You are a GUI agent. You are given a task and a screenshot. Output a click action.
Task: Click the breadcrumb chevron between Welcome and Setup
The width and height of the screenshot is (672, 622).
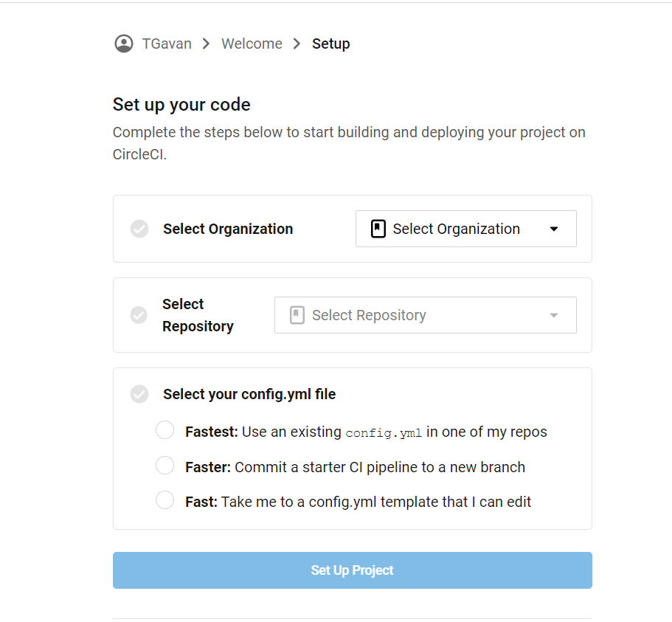297,44
